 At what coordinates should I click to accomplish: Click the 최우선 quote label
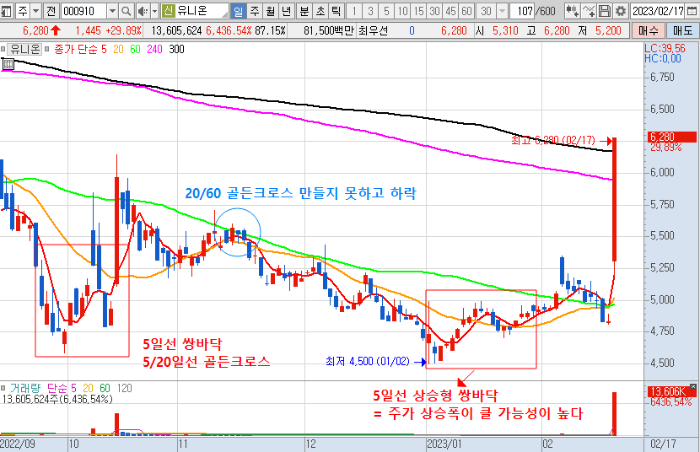(x=373, y=31)
